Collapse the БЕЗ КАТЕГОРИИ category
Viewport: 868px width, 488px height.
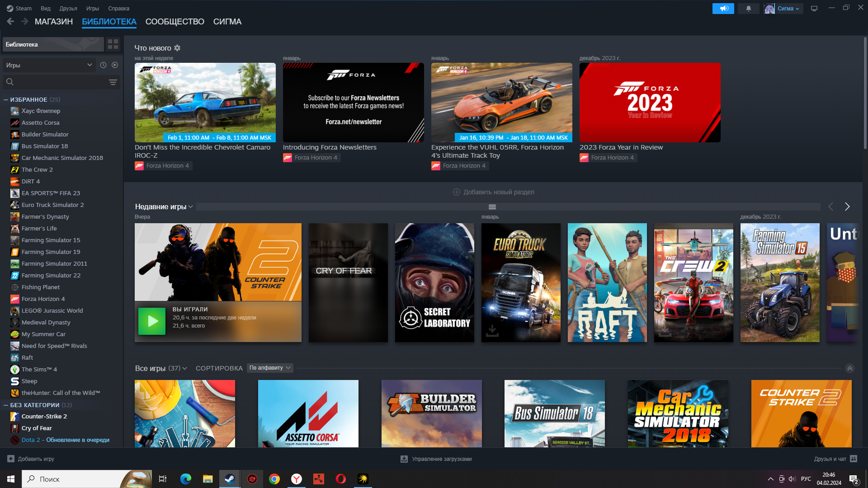[x=6, y=405]
